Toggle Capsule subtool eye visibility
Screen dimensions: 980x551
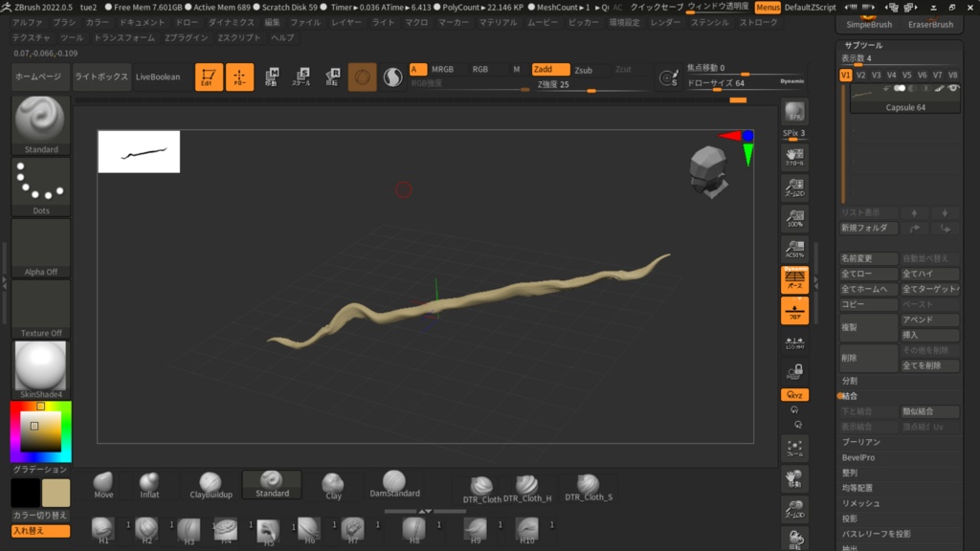953,89
